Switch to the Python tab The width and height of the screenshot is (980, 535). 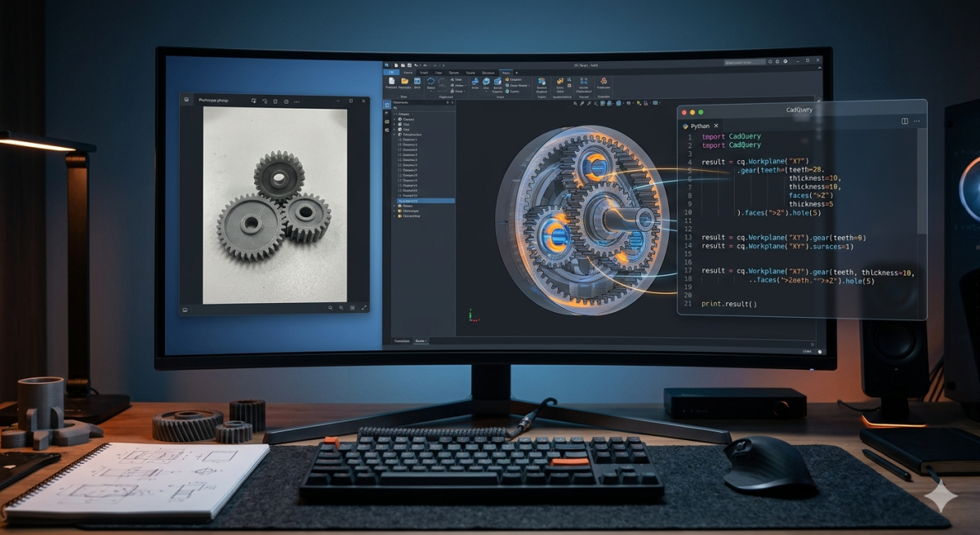(x=698, y=126)
